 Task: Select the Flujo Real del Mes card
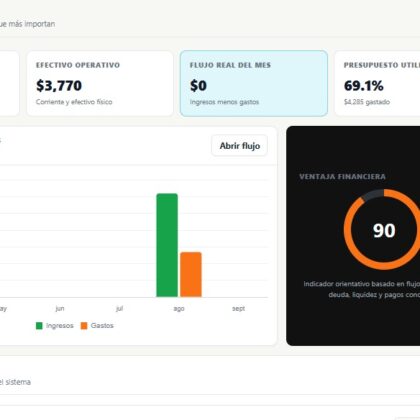(254, 83)
